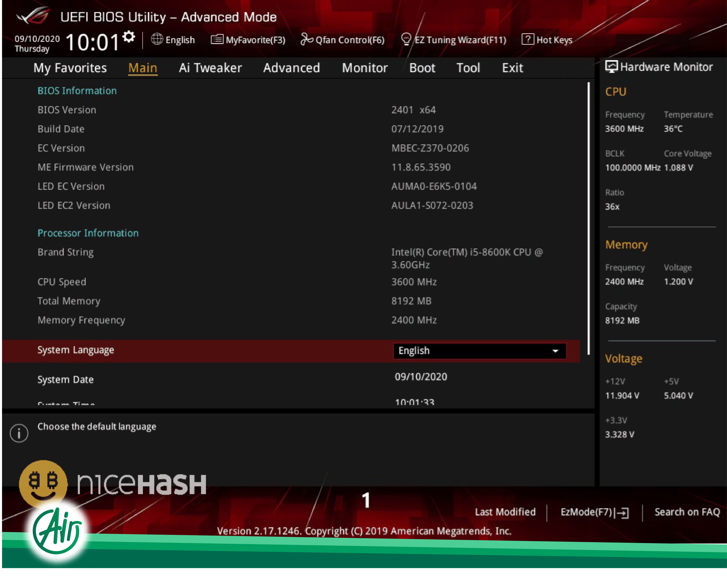Switch to the Ai Tweaker tab
The image size is (727, 588).
tap(210, 68)
